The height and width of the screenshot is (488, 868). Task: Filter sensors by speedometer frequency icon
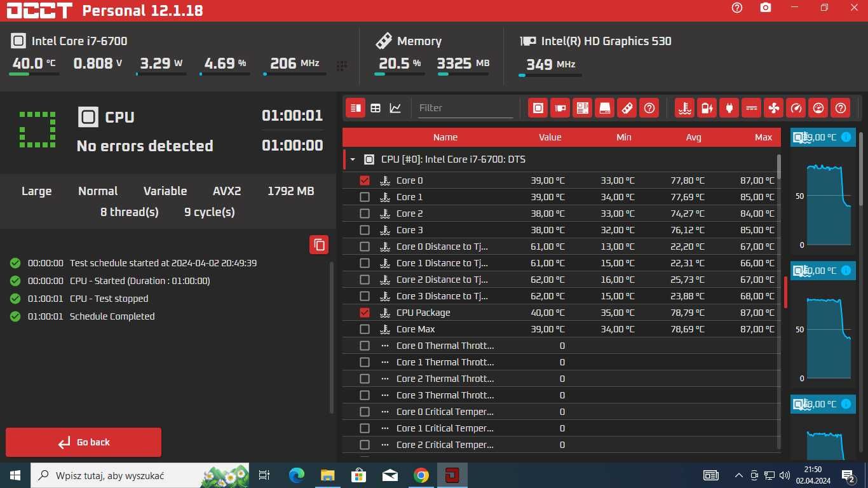796,108
